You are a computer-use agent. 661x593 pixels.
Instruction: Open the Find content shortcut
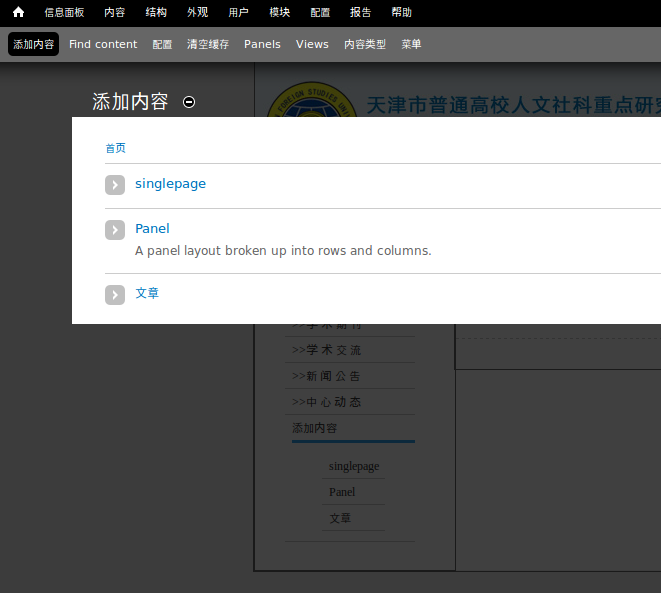tap(103, 44)
